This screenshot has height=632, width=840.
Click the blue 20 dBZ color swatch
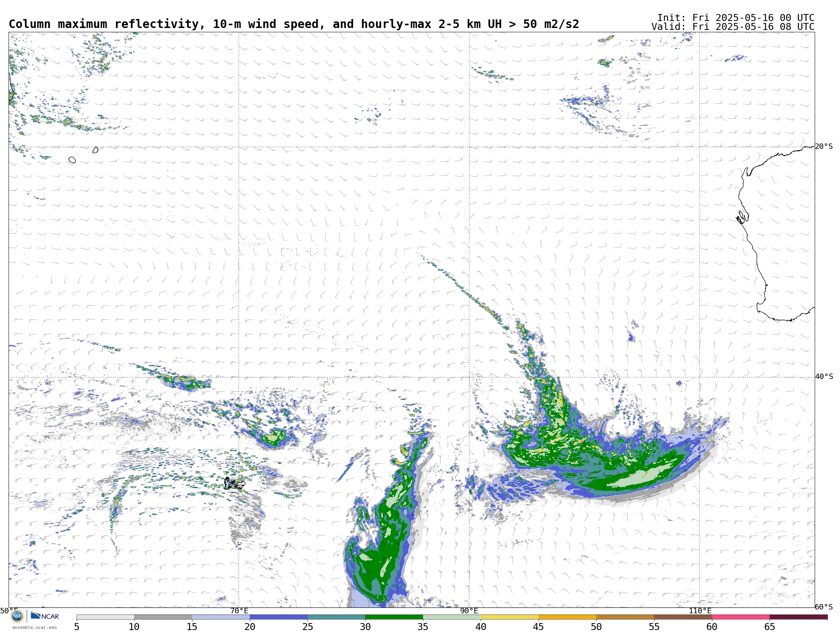[x=278, y=617]
